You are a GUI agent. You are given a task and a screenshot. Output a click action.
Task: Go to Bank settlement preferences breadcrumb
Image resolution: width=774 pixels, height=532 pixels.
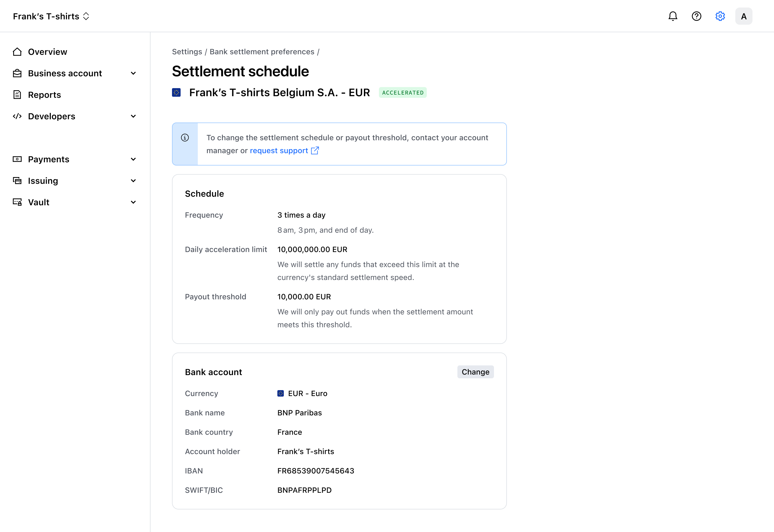(x=262, y=52)
